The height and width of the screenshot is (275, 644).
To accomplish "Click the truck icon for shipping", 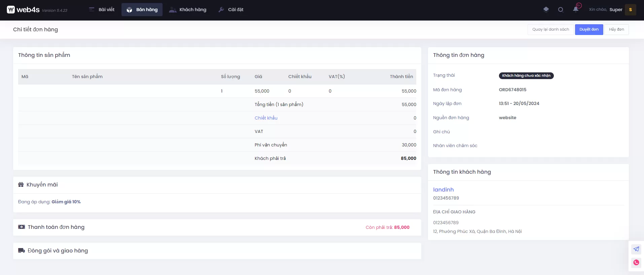I will (22, 250).
